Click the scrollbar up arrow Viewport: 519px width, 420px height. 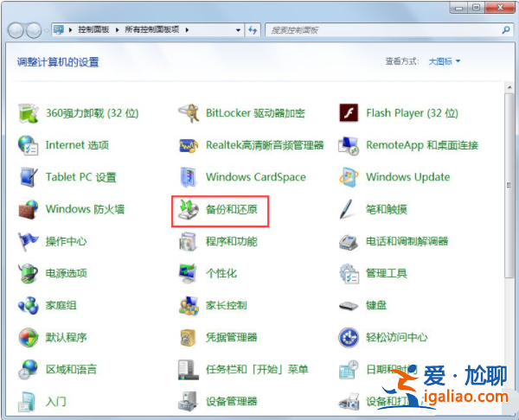(x=509, y=87)
